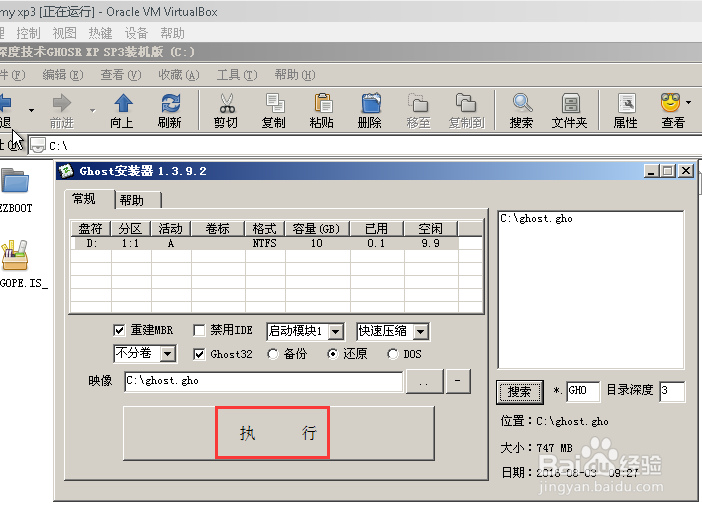Open 搜索 magnifier in Explorer toolbar
The image size is (702, 512).
(x=522, y=103)
